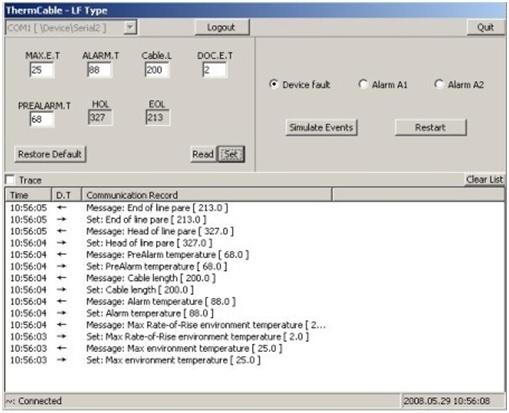
Task: Click the Restart button
Action: pos(430,127)
